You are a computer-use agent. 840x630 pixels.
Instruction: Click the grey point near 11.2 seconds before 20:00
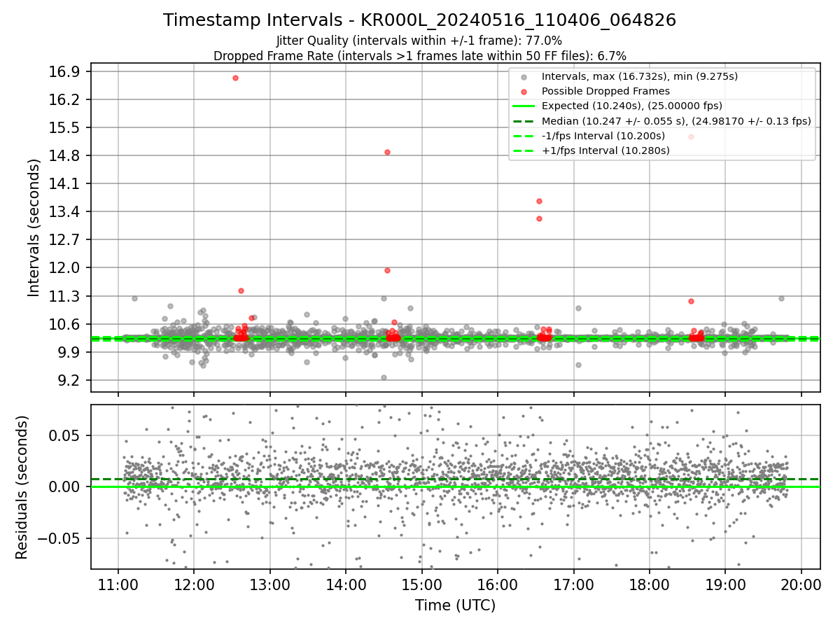tap(781, 298)
